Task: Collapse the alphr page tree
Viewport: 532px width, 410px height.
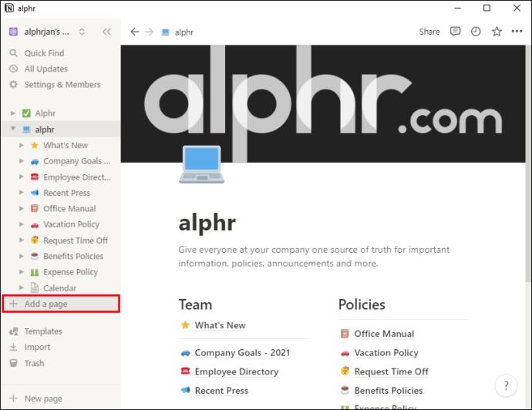Action: coord(13,129)
